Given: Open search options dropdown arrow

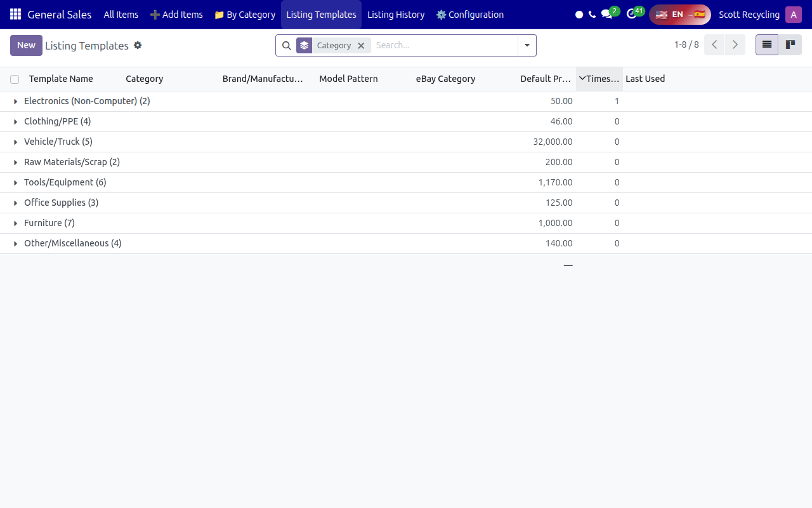Looking at the screenshot, I should tap(527, 45).
